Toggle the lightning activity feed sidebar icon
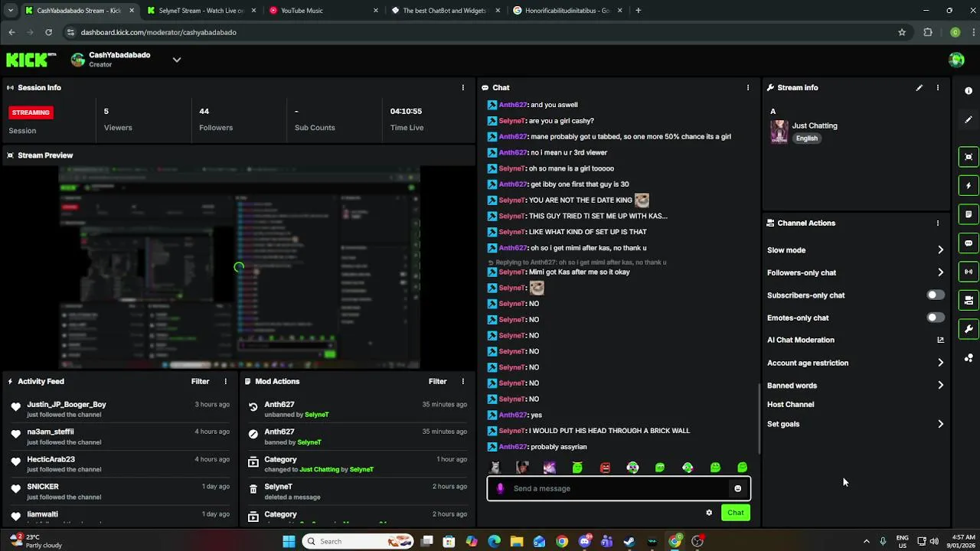Screen dimensions: 980x551 point(969,185)
